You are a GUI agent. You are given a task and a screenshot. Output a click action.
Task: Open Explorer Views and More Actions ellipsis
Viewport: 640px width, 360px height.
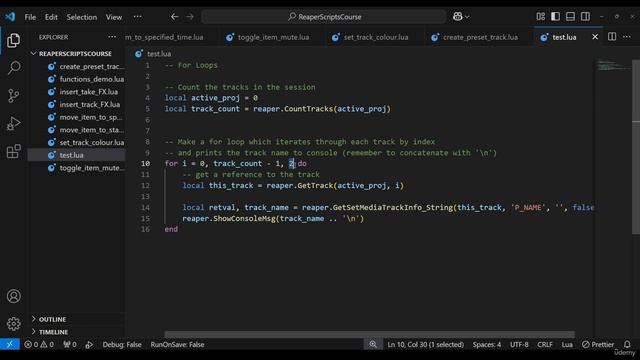click(112, 37)
